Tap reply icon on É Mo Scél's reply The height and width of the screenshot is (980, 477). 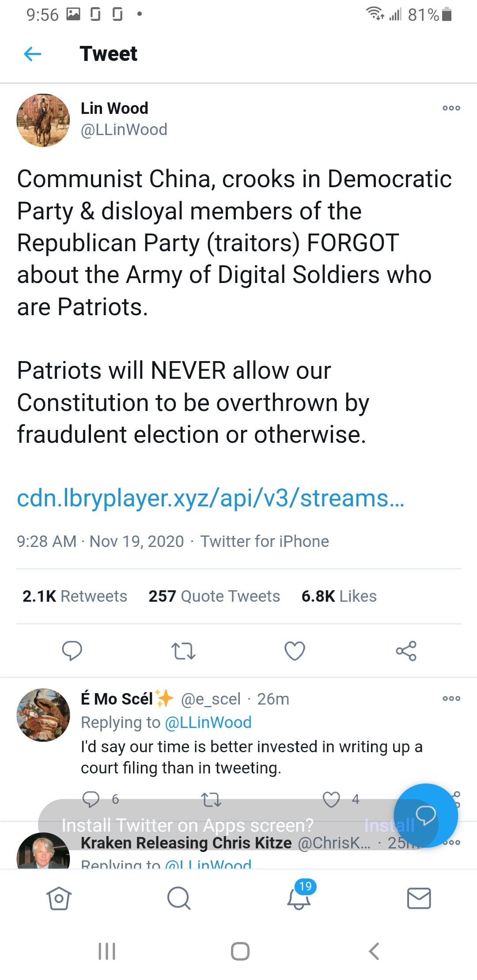[91, 799]
